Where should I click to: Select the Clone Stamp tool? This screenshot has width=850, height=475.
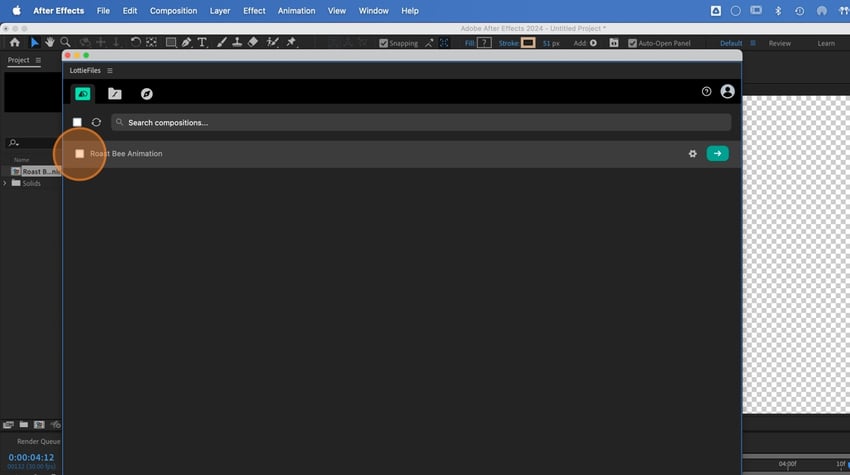(237, 42)
